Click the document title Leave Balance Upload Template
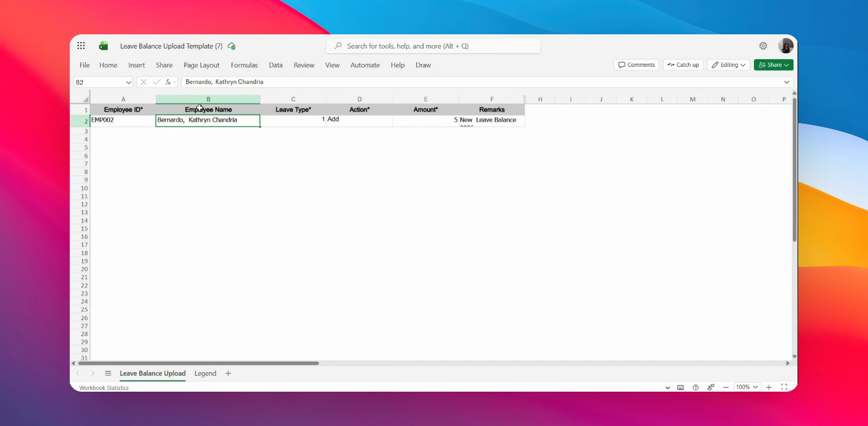Viewport: 868px width, 426px height. click(x=171, y=46)
